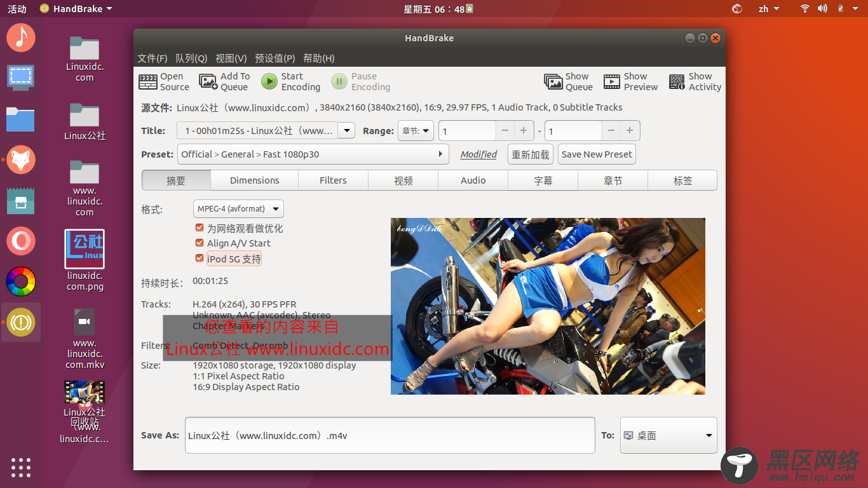
Task: Click the Wi-Fi icon in top bar
Action: coord(804,9)
